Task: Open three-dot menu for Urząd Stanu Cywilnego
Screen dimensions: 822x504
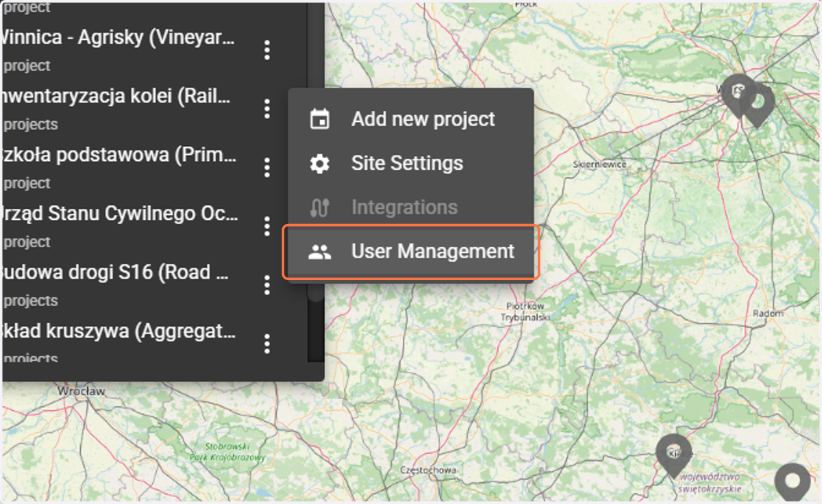Action: [x=267, y=227]
